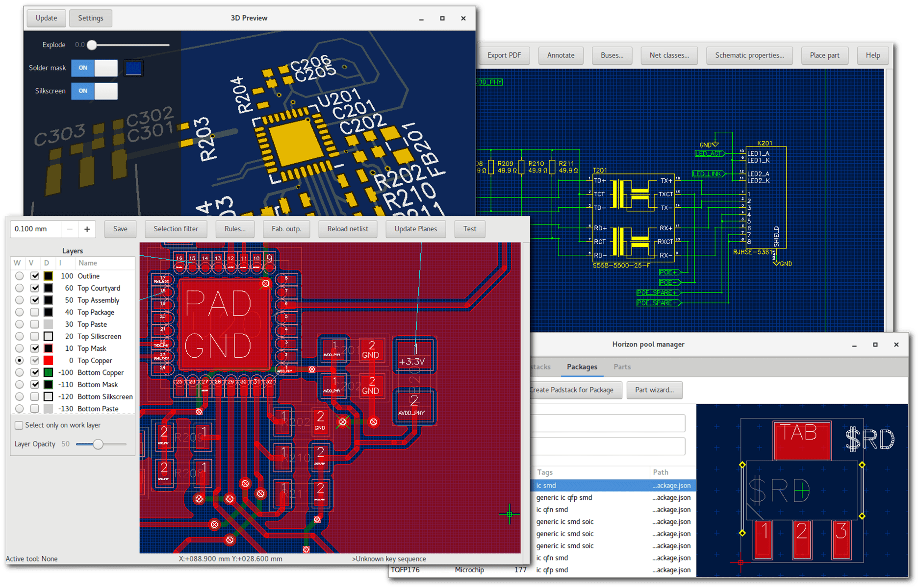Click the Solder mask color swatch
This screenshot has width=919, height=588.
[x=133, y=68]
